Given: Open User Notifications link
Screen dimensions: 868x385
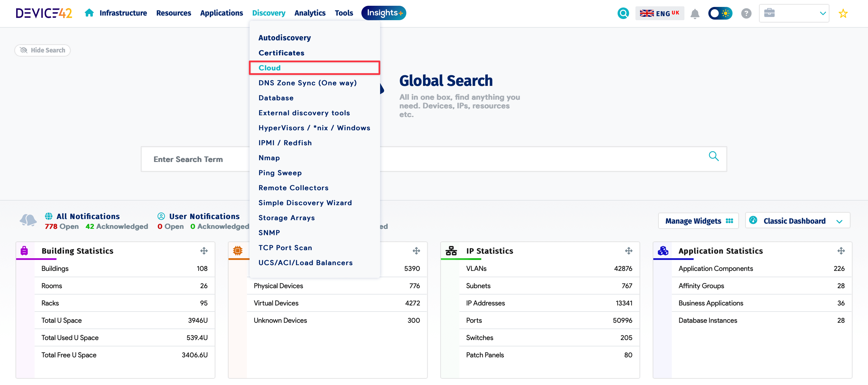Looking at the screenshot, I should pos(204,216).
